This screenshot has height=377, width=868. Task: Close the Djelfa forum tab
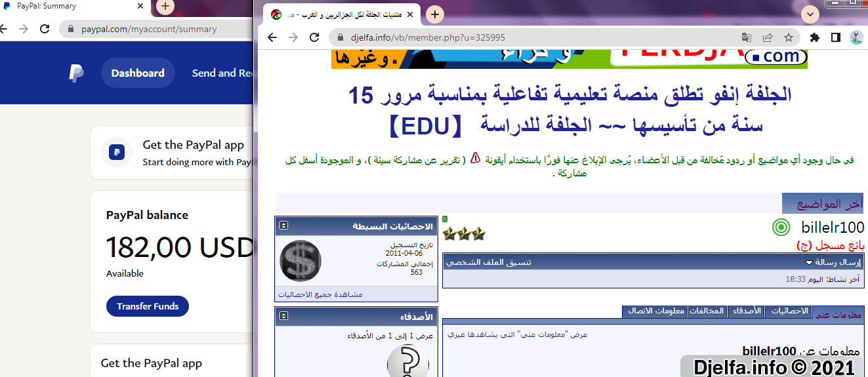pyautogui.click(x=411, y=14)
